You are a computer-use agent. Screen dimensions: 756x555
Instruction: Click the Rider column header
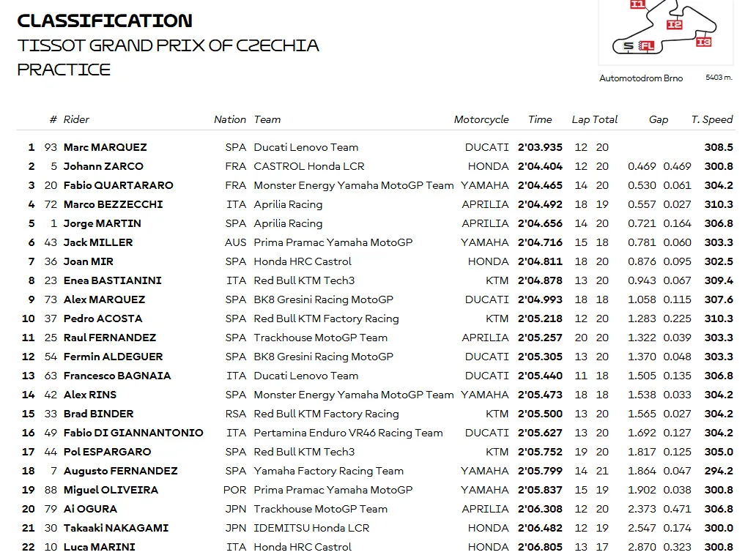click(x=76, y=119)
